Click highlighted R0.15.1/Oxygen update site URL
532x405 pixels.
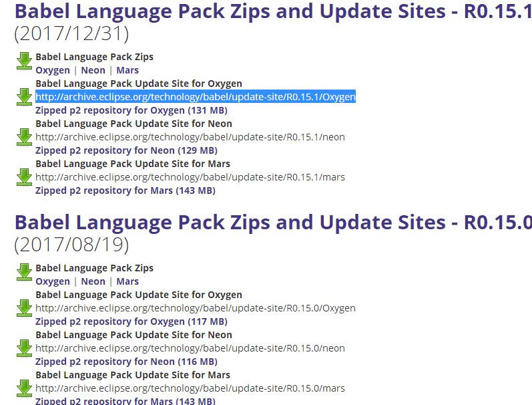196,97
